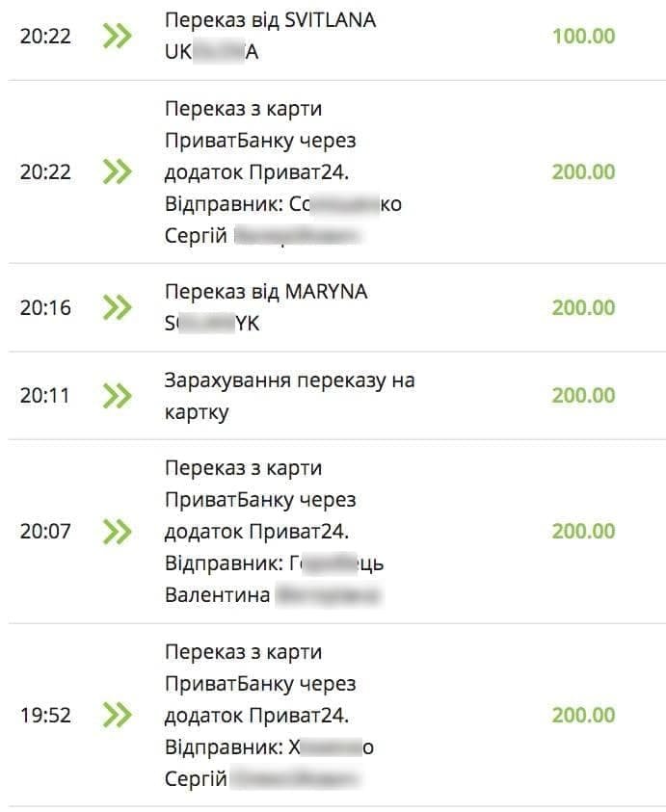Click the 200.00 amount in MARYNA's row
Image resolution: width=666 pixels, height=812 pixels.
point(583,307)
